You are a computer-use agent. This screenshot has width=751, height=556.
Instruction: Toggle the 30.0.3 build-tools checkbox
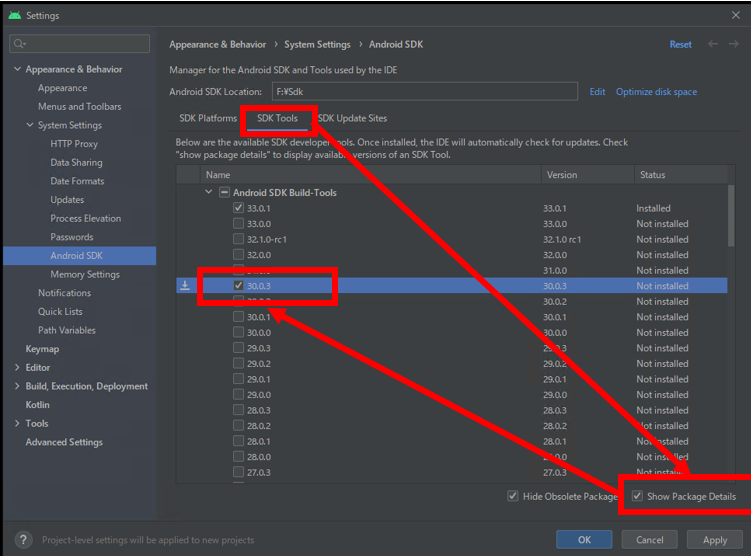238,285
